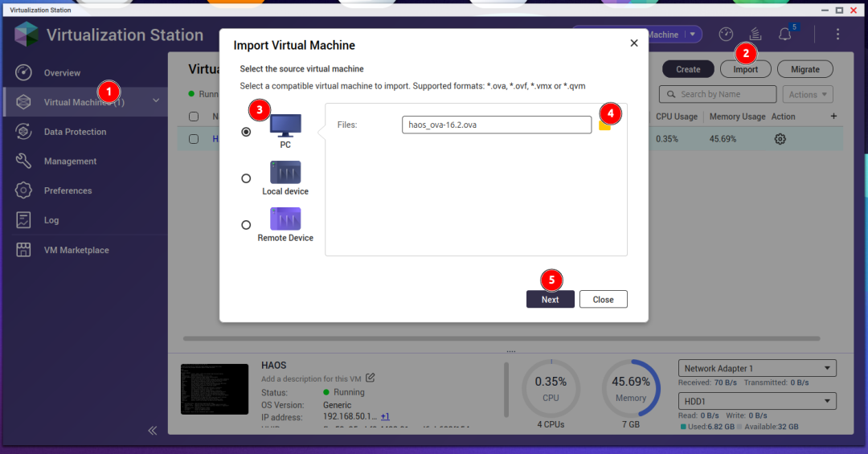Click the Virtual Machines stack icon
The height and width of the screenshot is (454, 868).
(x=23, y=102)
